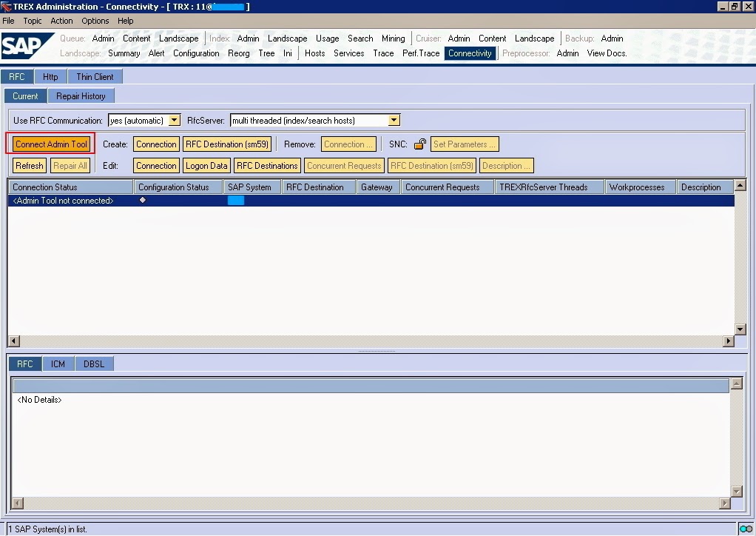The image size is (756, 536).
Task: Sort by Connection Status column header
Action: pos(70,187)
